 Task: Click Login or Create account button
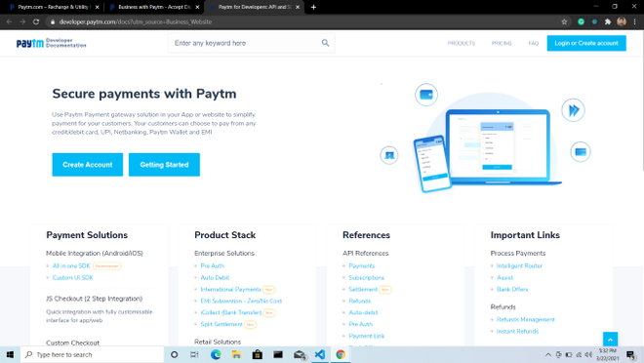586,43
